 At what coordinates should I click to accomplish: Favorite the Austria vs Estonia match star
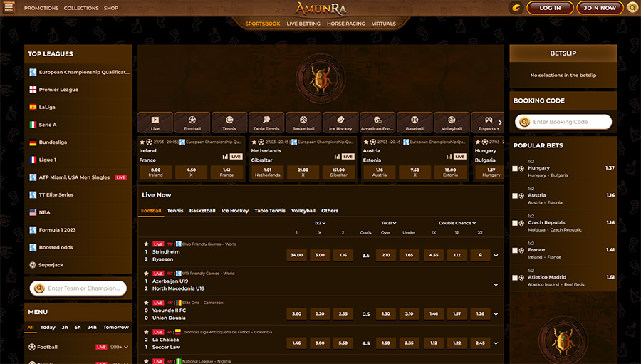click(366, 142)
